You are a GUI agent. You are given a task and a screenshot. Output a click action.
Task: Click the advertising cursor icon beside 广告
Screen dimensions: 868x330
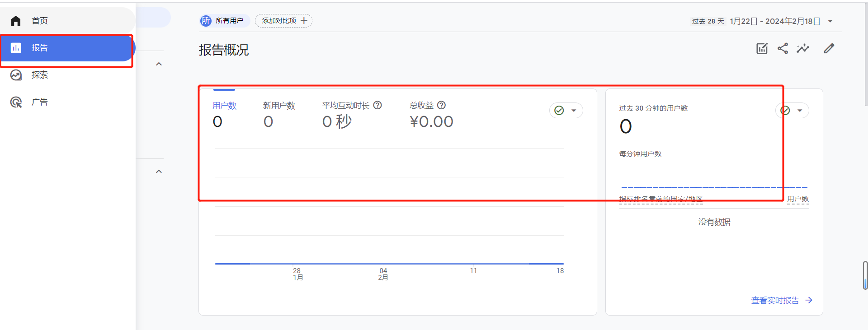coord(16,102)
